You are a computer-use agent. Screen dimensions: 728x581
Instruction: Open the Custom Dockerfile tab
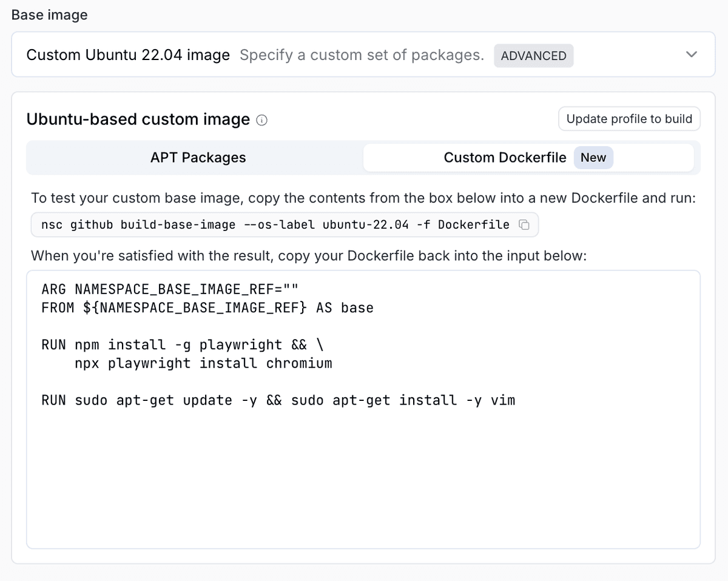coord(505,157)
